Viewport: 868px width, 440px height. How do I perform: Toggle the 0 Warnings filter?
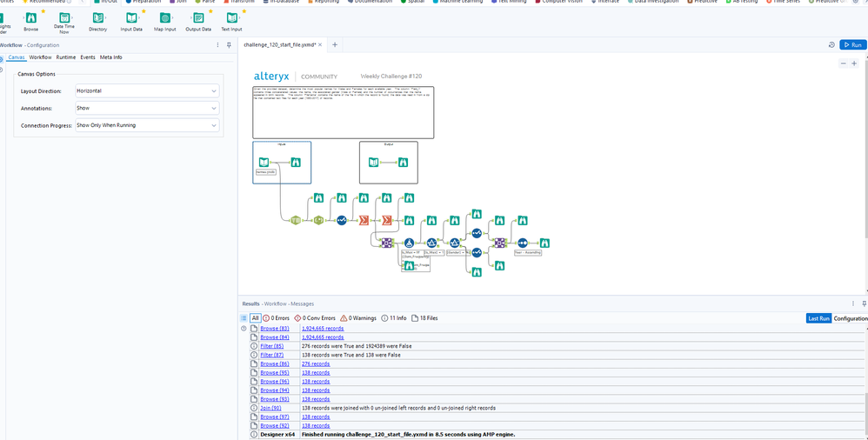pos(358,318)
